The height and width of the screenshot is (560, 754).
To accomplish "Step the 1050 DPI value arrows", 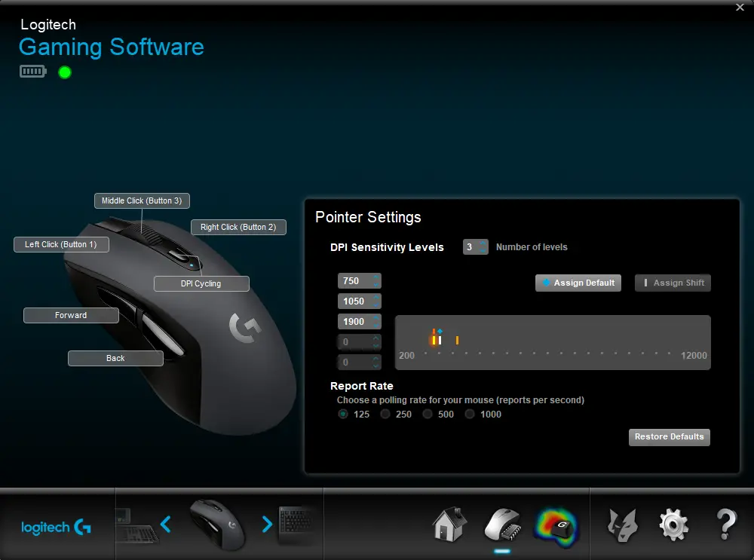I will [x=376, y=301].
